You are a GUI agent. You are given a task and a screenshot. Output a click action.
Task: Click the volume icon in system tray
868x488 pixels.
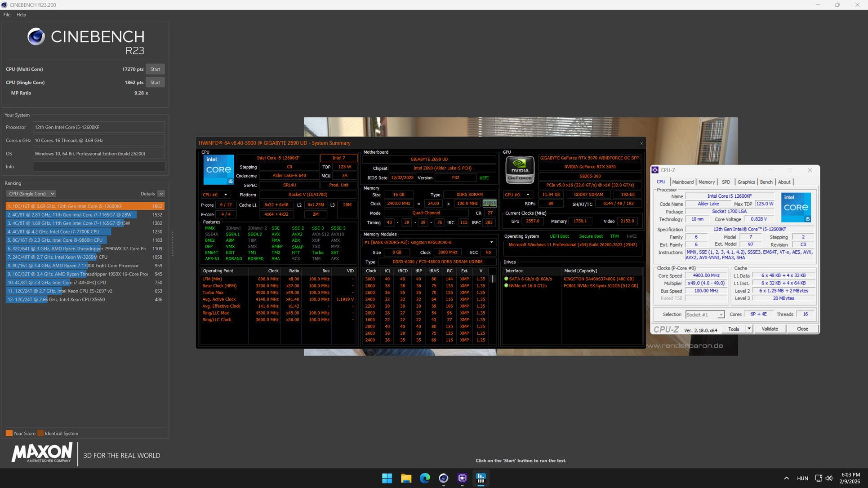[x=829, y=478]
